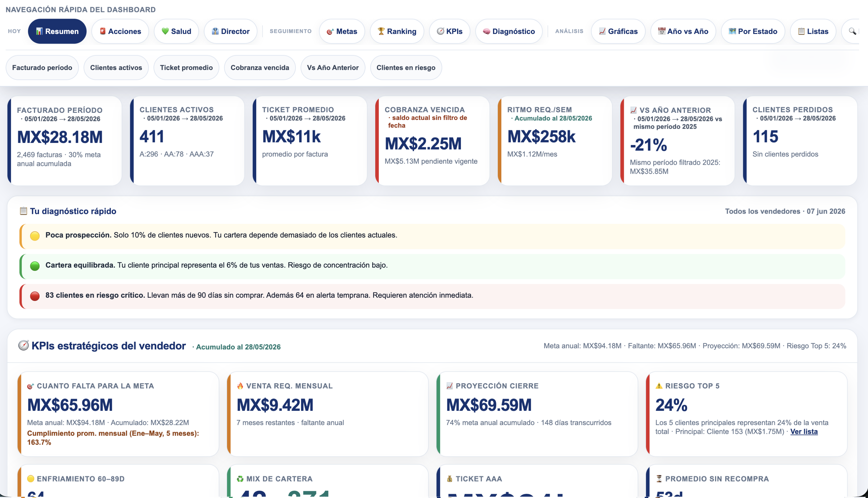
Task: Open the Cobranza Vencida MX$2.25M card
Action: coord(433,141)
